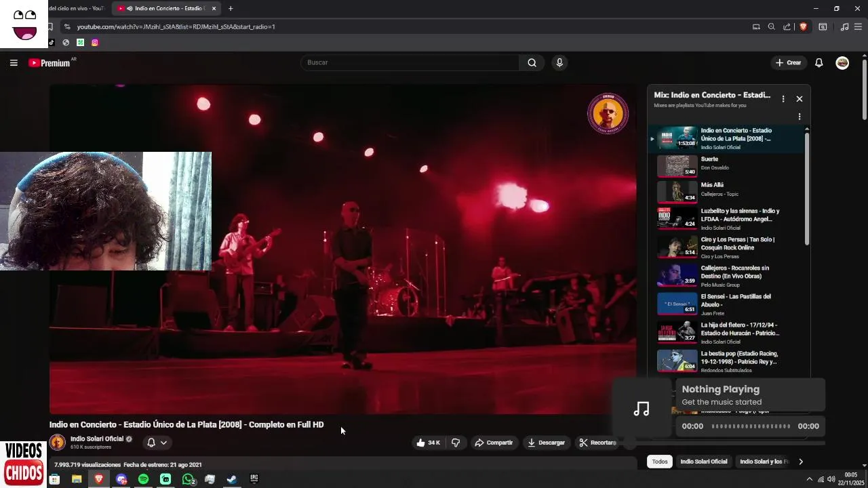Viewport: 868px width, 488px height.
Task: Open the browser share icon
Action: [787, 26]
